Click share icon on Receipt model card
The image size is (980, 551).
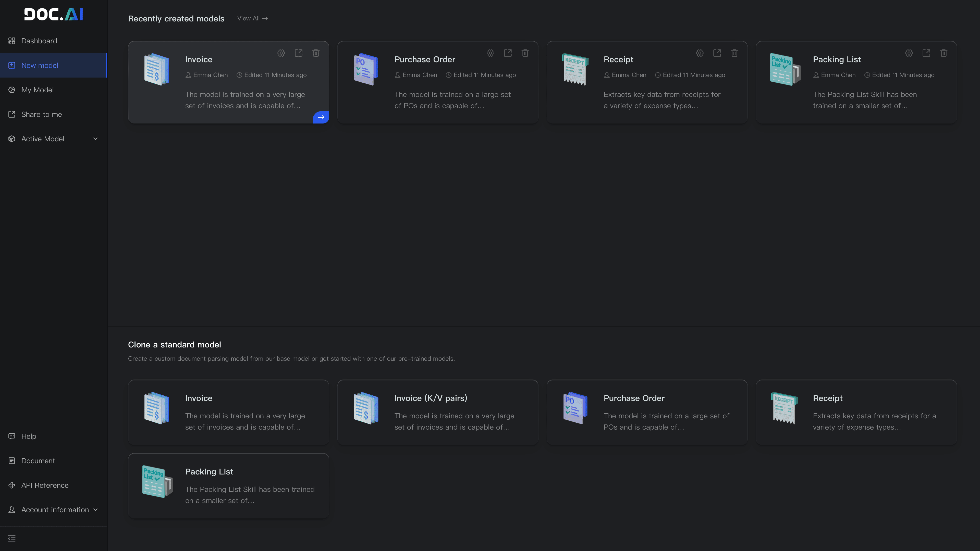[x=717, y=53]
